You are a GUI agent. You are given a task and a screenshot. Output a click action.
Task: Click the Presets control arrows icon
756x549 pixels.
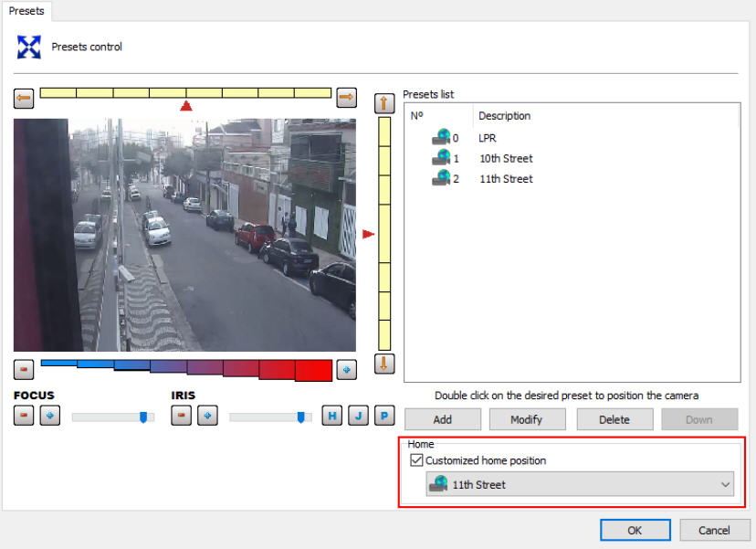[x=29, y=47]
